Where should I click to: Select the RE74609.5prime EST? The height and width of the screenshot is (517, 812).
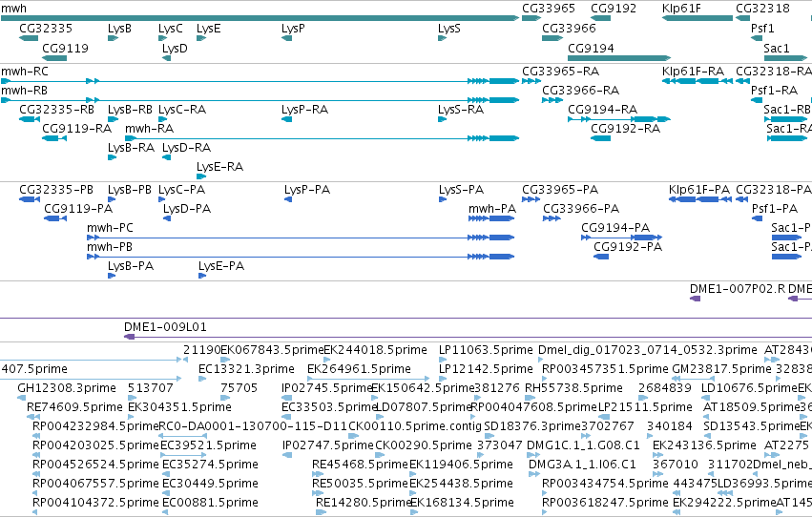tap(33, 417)
